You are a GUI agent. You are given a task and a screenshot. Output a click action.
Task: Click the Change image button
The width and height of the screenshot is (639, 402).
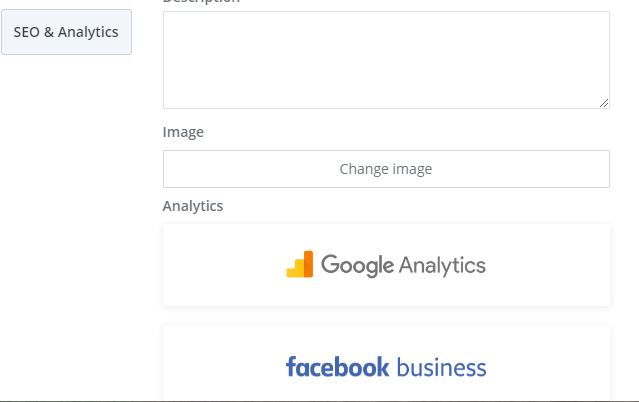pyautogui.click(x=386, y=169)
